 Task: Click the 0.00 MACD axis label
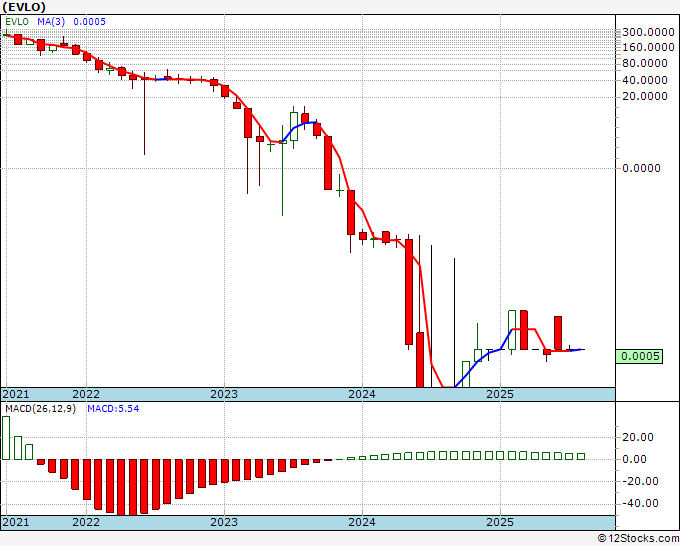point(634,459)
